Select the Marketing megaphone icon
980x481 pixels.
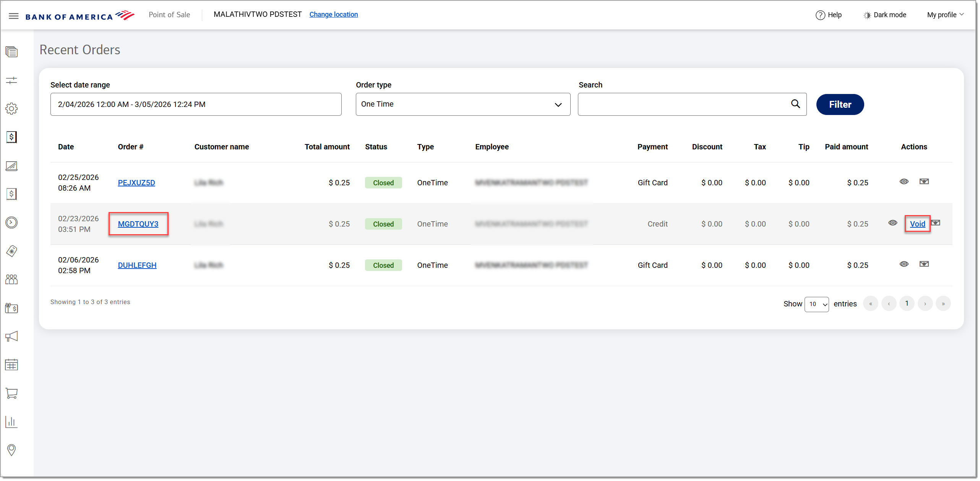pos(11,336)
